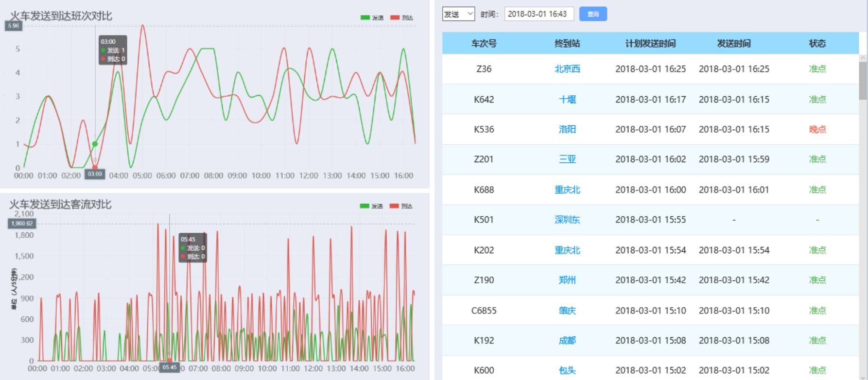Toggle 发送 legend in train count chart
Screen dimensions: 868x380
coord(372,17)
